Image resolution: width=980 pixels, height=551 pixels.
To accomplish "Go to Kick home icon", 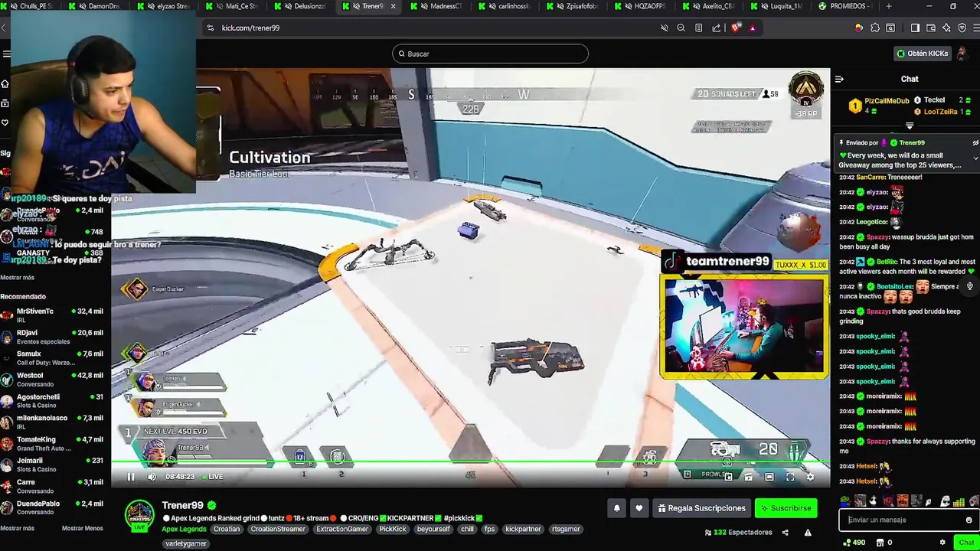I will 5,83.
